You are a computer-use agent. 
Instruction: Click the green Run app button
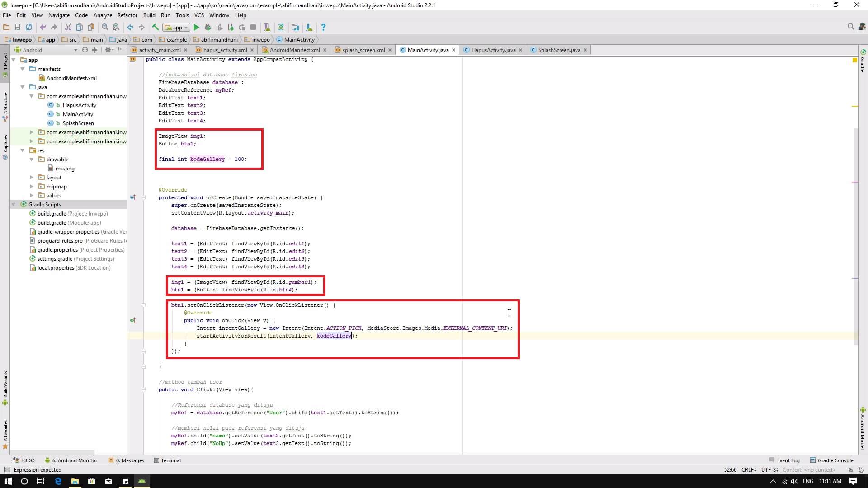pos(196,28)
